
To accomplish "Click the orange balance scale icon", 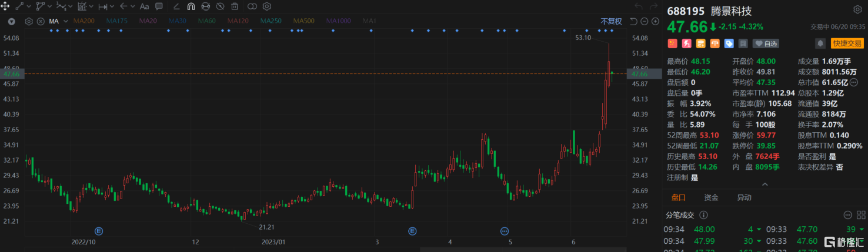I will pos(715,43).
